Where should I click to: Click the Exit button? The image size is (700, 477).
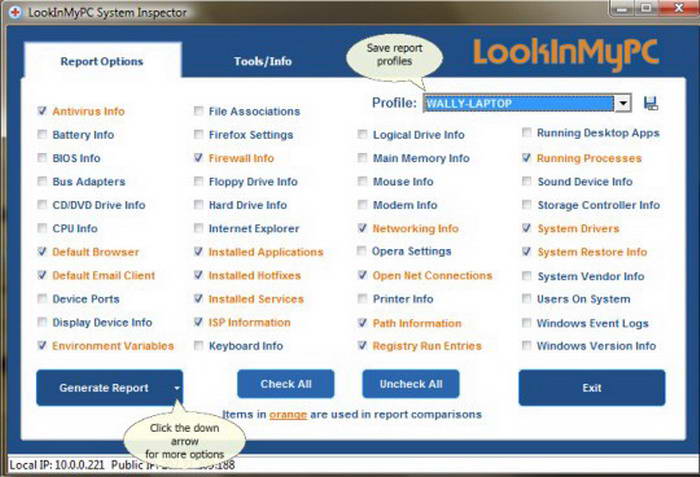592,388
